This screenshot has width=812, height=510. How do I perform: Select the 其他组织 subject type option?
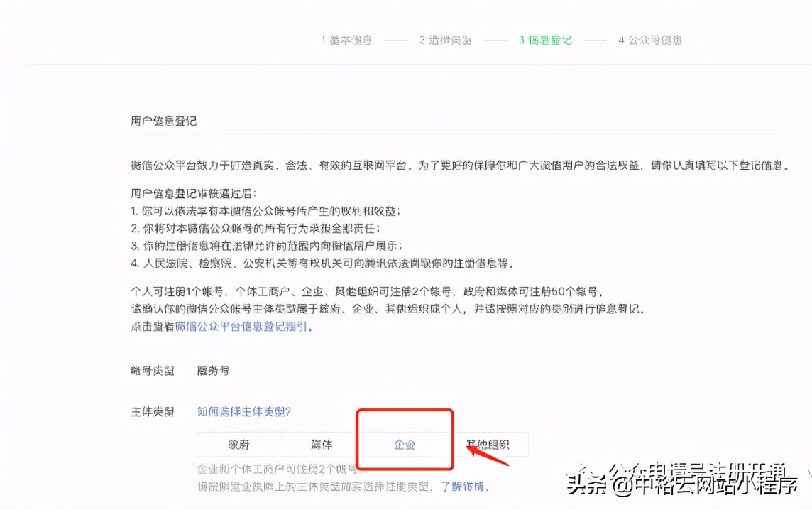[x=488, y=444]
